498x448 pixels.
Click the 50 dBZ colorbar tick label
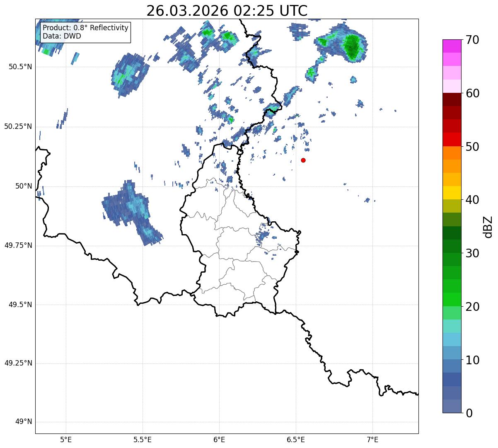point(472,147)
